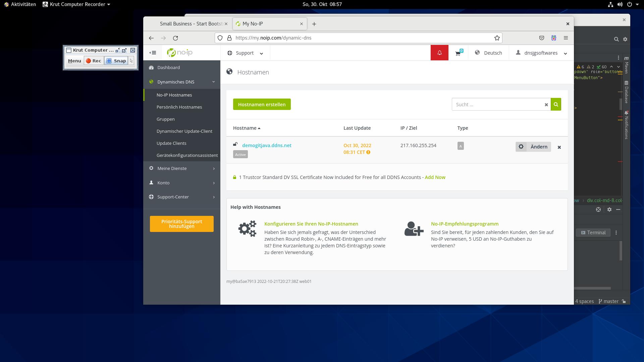Click the Firefox reload page icon
Image resolution: width=644 pixels, height=362 pixels.
pos(175,38)
